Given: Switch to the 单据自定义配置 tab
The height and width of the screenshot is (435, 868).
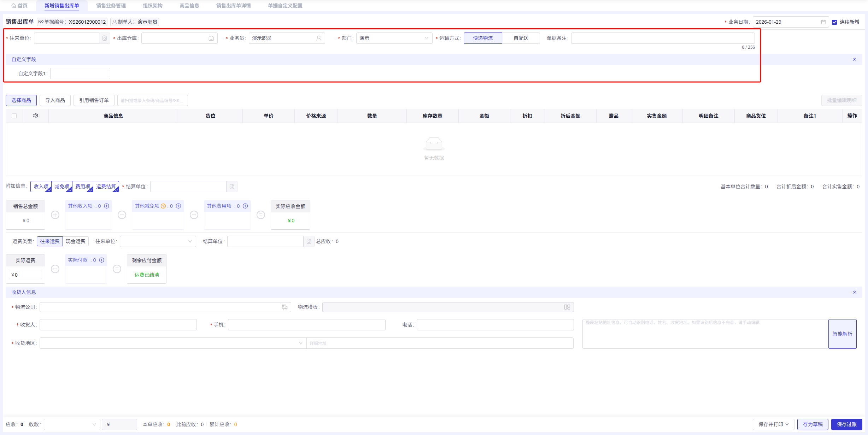Looking at the screenshot, I should [x=285, y=6].
